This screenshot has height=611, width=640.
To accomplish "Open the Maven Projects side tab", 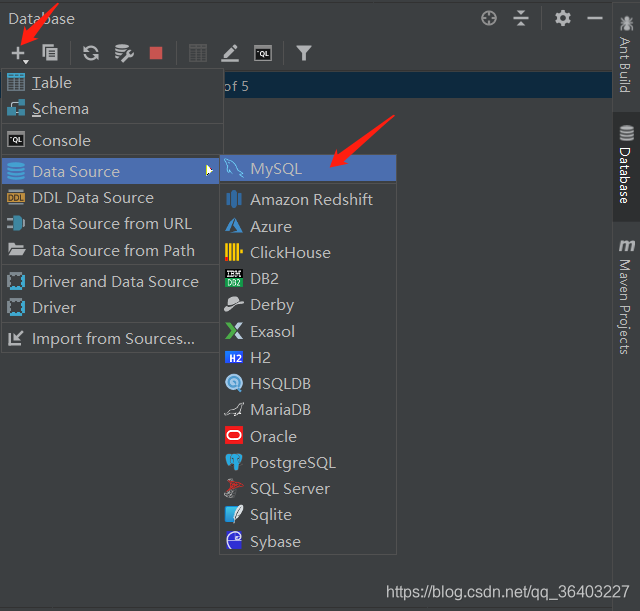I will point(626,296).
